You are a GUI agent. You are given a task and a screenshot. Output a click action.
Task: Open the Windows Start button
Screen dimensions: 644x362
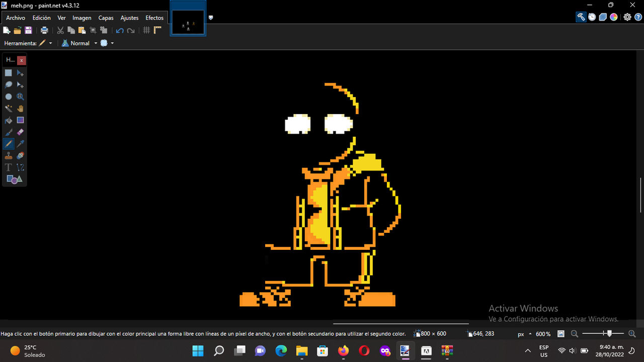[x=198, y=350]
